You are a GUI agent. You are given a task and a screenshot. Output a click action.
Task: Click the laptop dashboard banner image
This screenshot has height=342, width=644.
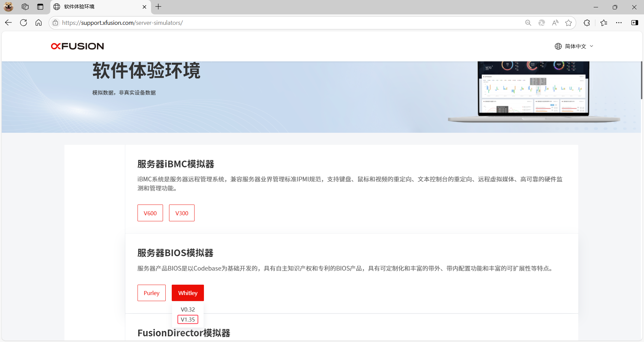point(534,92)
